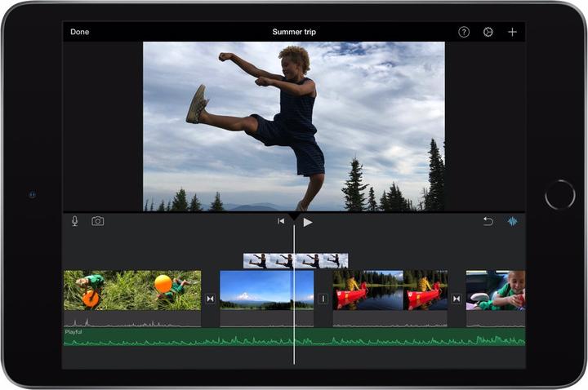
Task: Select the Summer trip project title
Action: click(294, 32)
